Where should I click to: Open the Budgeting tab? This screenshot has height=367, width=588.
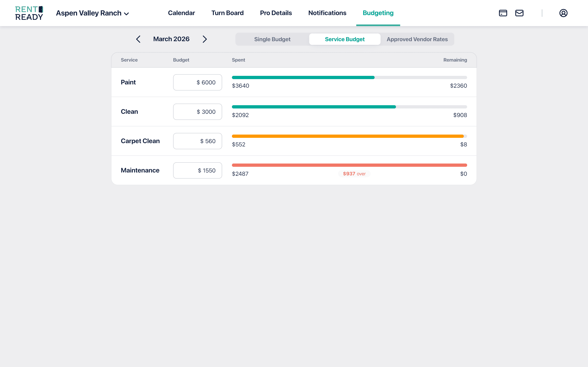coord(378,13)
